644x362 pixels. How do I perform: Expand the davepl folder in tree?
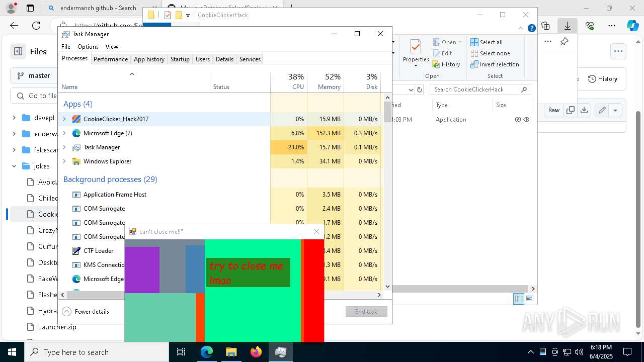pyautogui.click(x=14, y=118)
